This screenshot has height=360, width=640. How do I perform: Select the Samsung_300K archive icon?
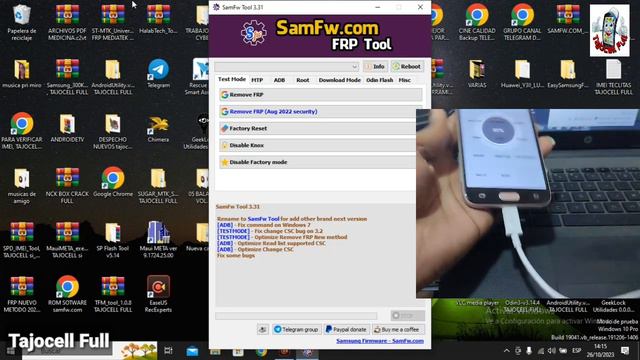[x=67, y=77]
